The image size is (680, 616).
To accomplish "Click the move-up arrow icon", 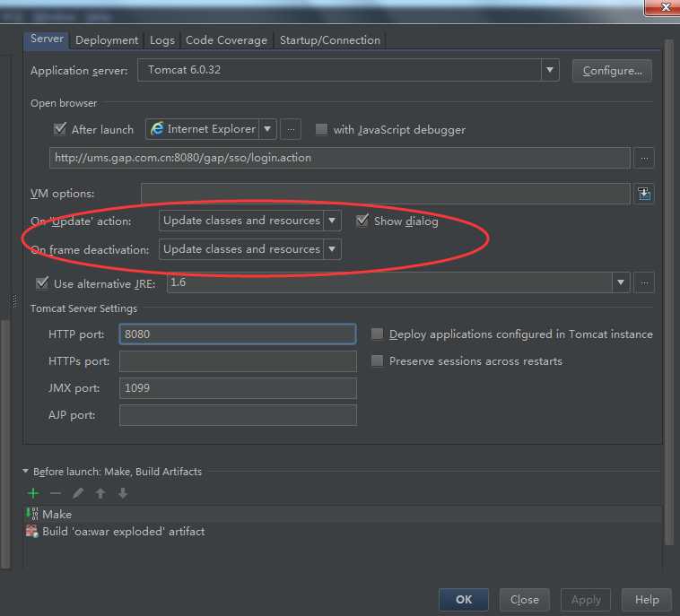I will [100, 493].
